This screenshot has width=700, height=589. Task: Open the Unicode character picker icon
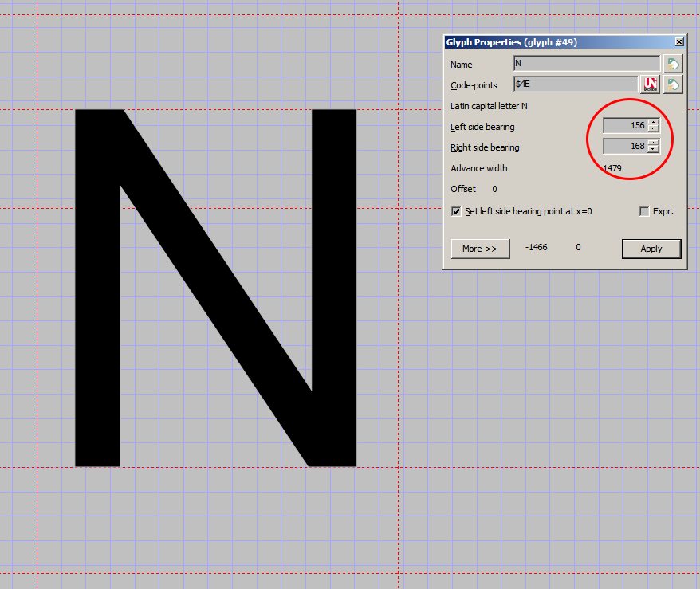pyautogui.click(x=650, y=84)
